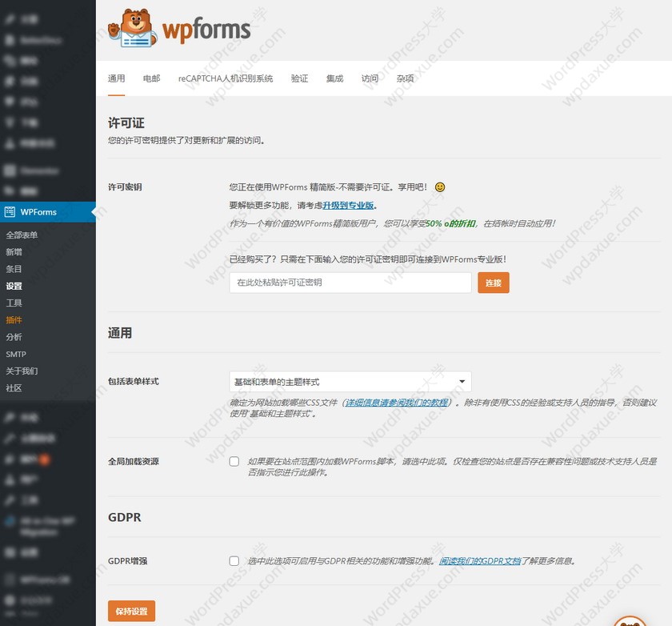Image resolution: width=672 pixels, height=626 pixels.
Task: Open the GDPR文档 link
Action: tap(480, 561)
